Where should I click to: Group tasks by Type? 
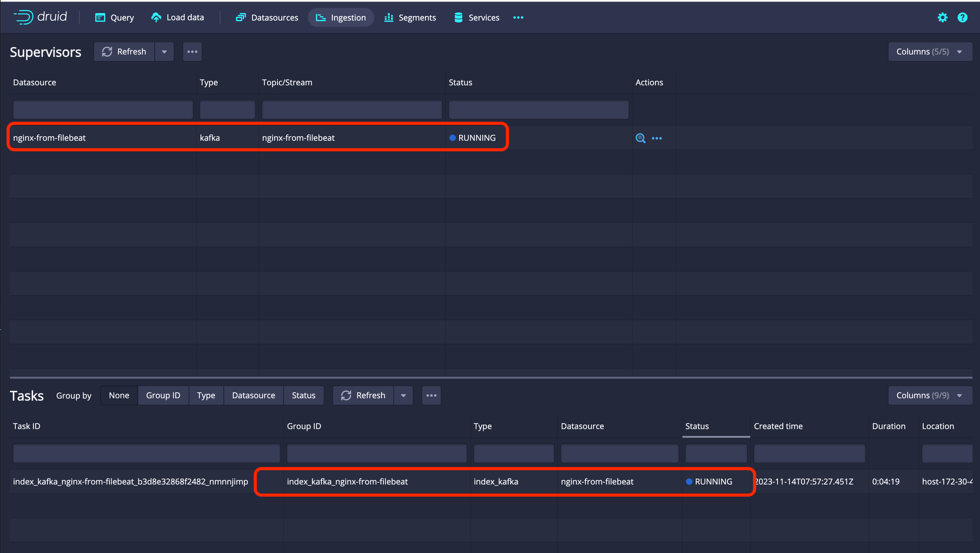(206, 395)
